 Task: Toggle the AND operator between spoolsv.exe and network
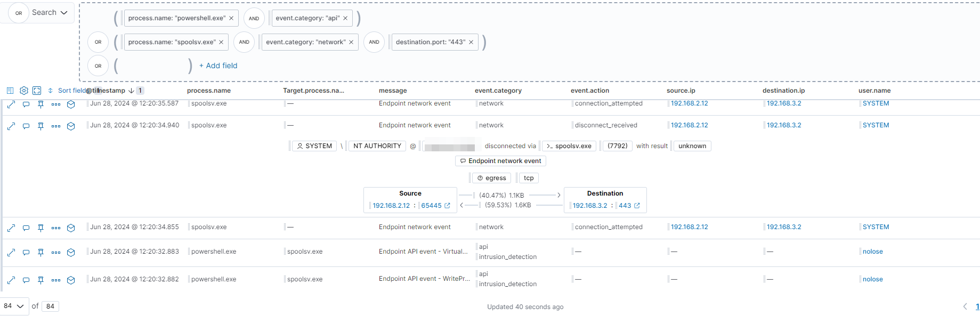(x=244, y=42)
